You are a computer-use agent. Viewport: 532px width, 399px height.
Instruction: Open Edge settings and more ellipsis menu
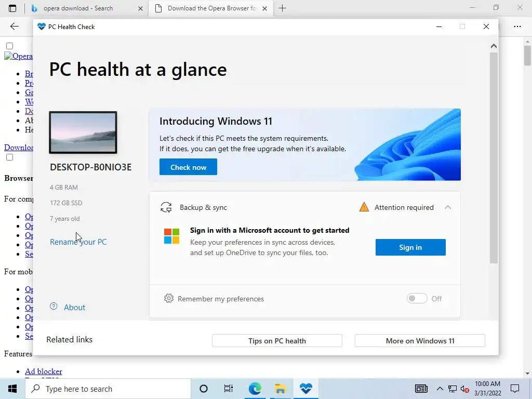[x=517, y=26]
